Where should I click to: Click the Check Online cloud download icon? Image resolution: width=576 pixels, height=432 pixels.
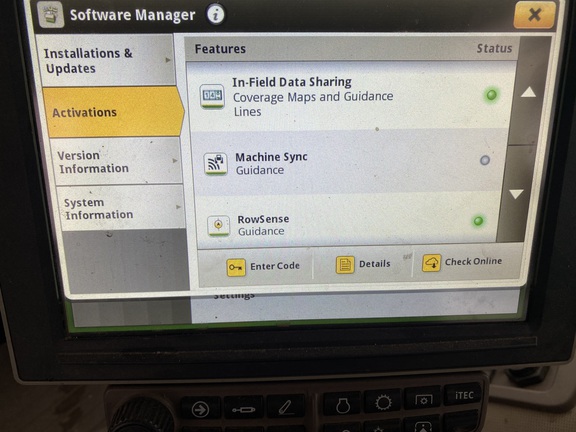(432, 263)
